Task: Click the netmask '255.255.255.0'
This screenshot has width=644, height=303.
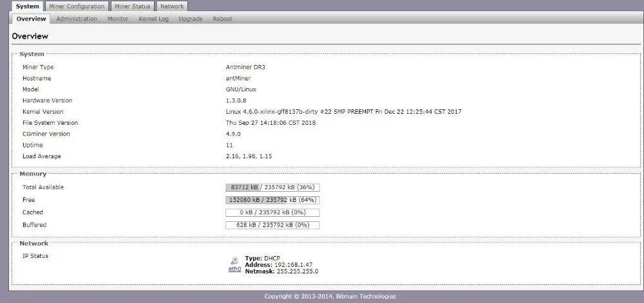Action: click(298, 271)
